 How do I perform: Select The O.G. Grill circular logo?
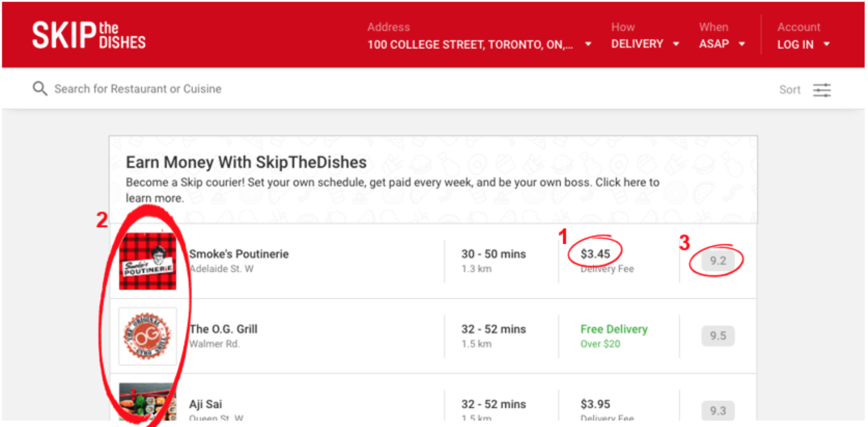point(148,336)
